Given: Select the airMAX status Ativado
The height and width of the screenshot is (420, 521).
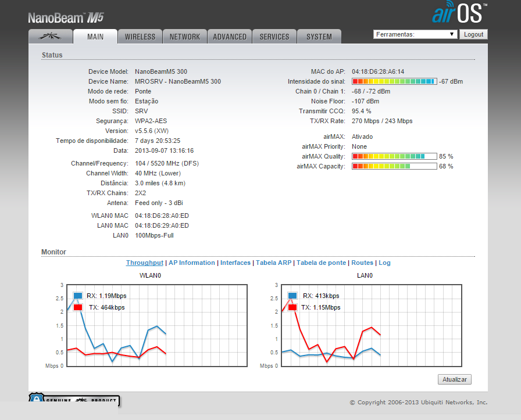Looking at the screenshot, I should click(362, 137).
